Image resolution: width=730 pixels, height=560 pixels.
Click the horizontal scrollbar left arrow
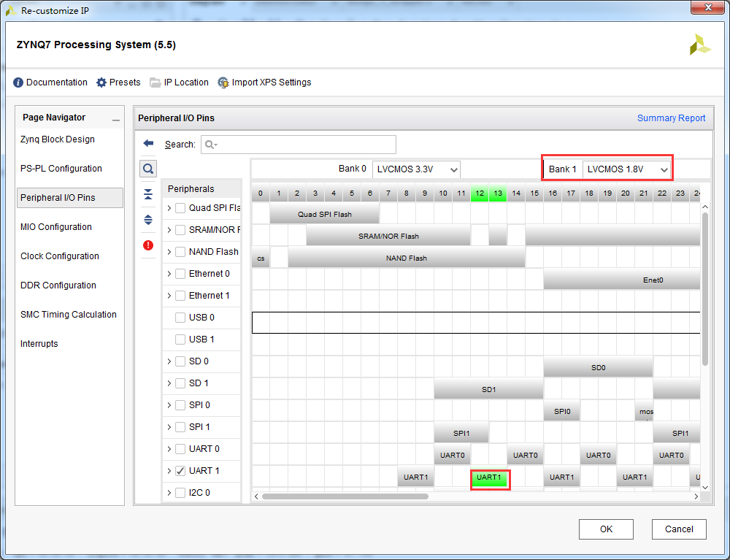click(256, 496)
